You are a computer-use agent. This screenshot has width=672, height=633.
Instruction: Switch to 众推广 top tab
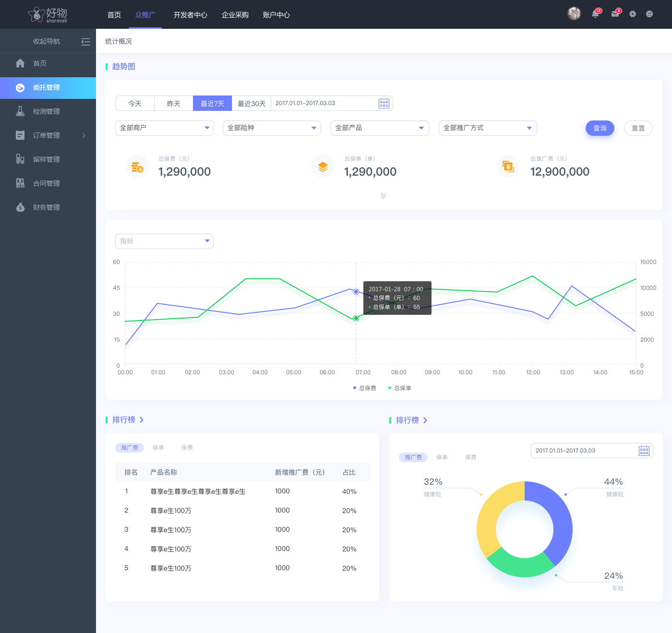coord(145,15)
